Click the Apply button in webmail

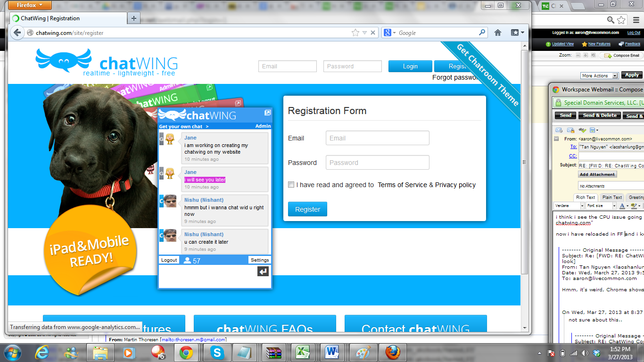pyautogui.click(x=632, y=75)
